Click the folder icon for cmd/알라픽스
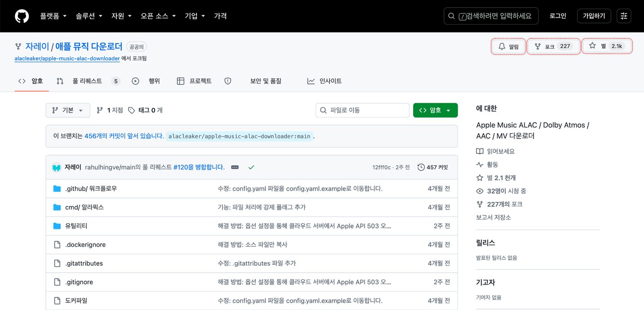This screenshot has width=644, height=310. coord(57,207)
